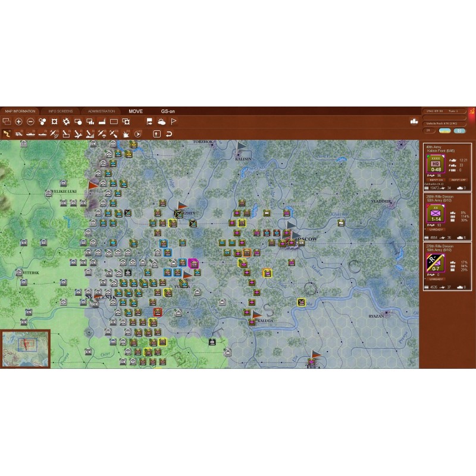This screenshot has width=476, height=476.
Task: Select the air recon mode icon
Action: pos(54,134)
